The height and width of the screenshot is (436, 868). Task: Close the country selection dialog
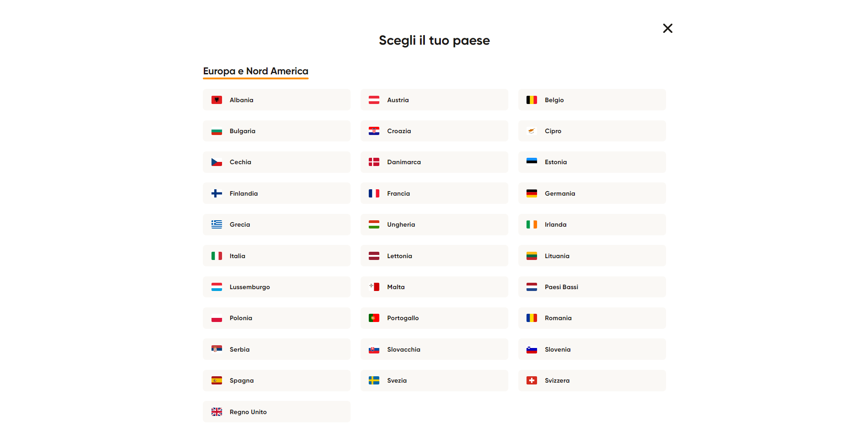click(667, 28)
